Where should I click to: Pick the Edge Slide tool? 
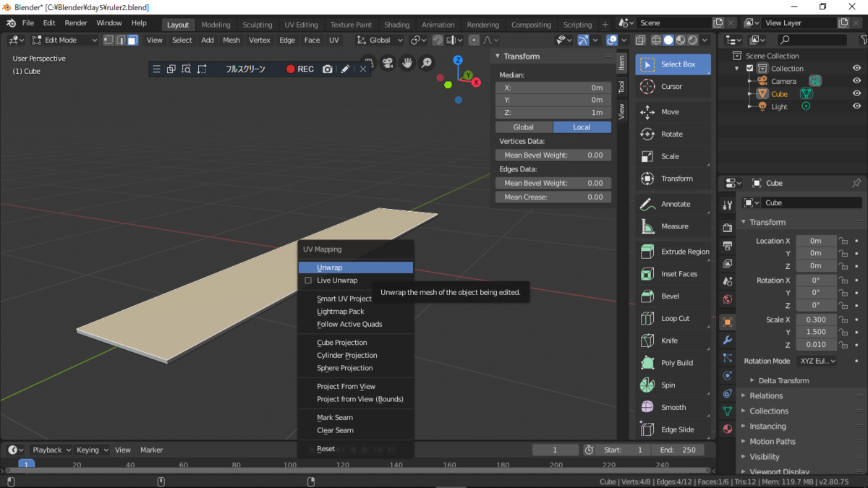pyautogui.click(x=673, y=429)
